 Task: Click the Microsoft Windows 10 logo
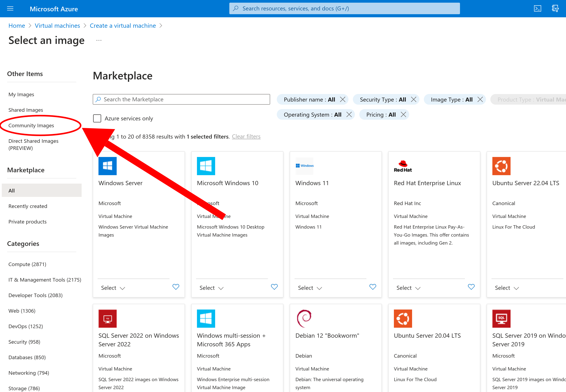(206, 166)
